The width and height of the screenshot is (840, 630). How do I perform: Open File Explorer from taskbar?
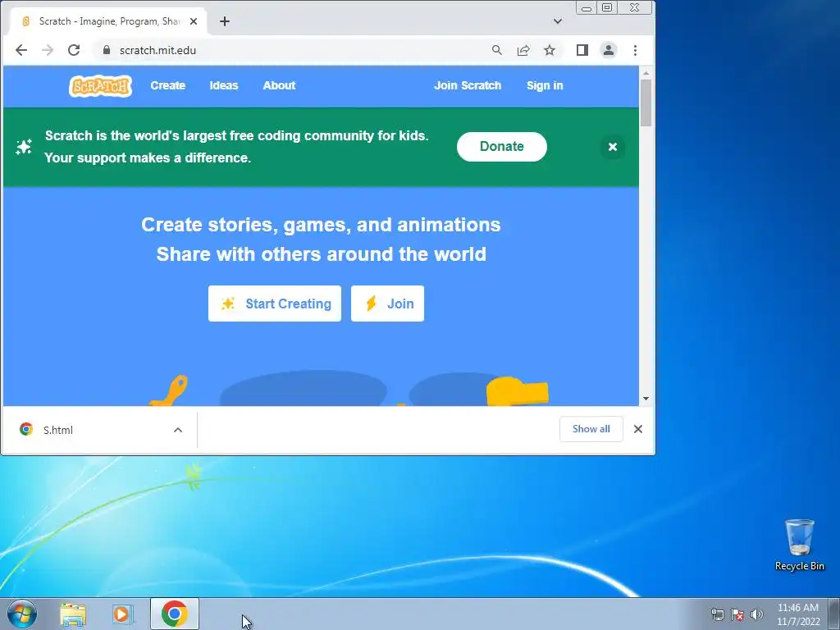click(x=73, y=614)
